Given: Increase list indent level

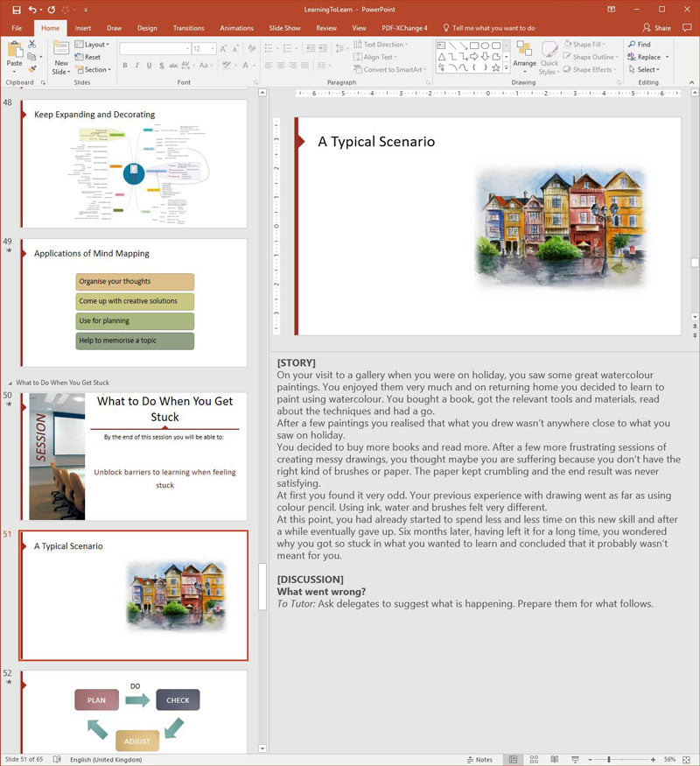Looking at the screenshot, I should pos(323,48).
